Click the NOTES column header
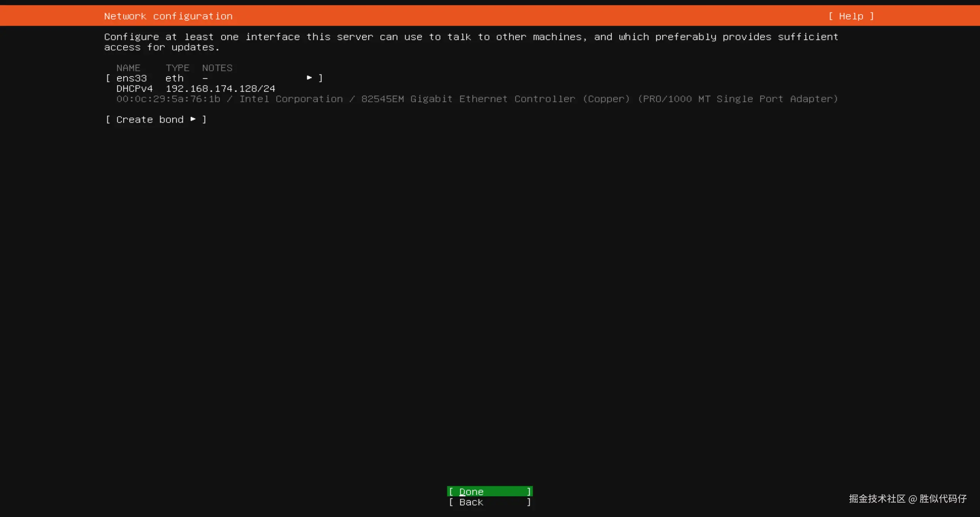The image size is (980, 517). point(217,68)
